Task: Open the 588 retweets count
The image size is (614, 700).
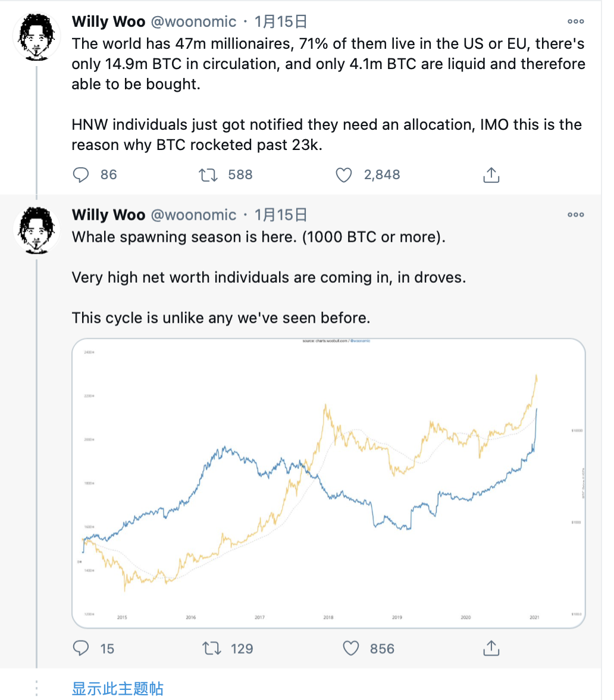Action: click(240, 174)
